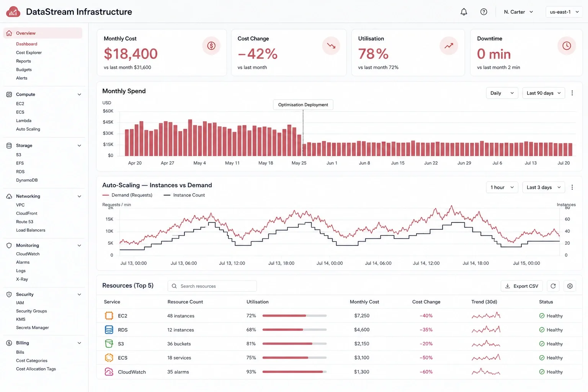This screenshot has height=392, width=588.
Task: Click the RDS database icon
Action: point(109,330)
